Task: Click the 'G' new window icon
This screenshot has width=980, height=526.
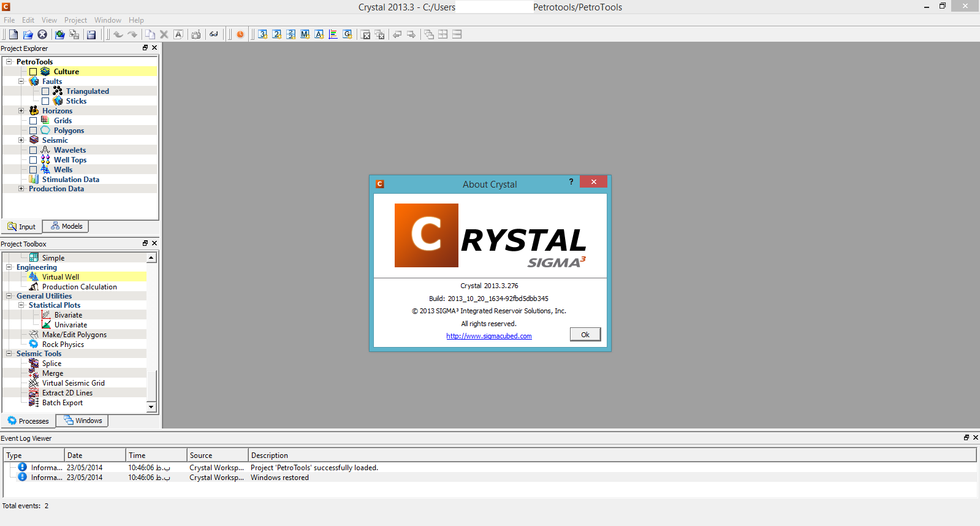Action: 347,34
